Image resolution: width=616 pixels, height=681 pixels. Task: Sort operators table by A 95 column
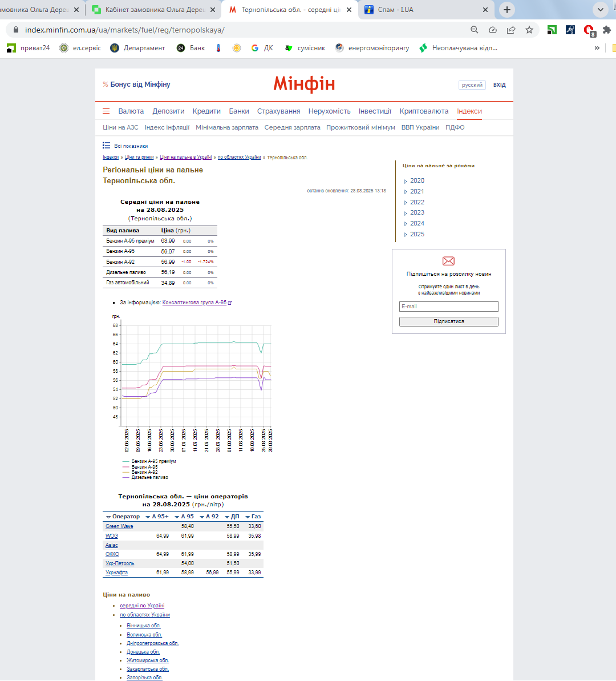184,517
